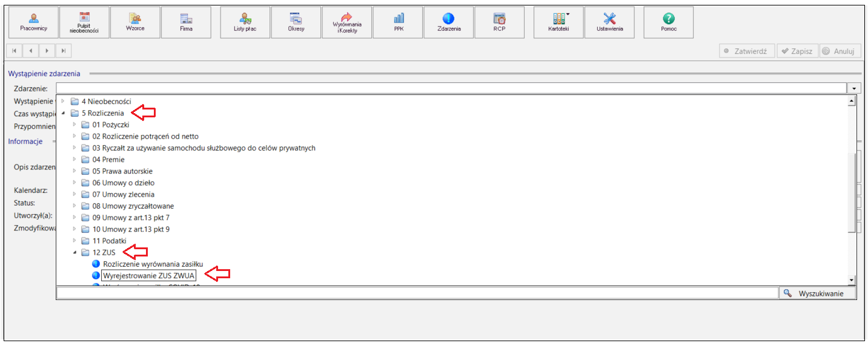Click the tree list scroll-up arrow
Viewport: 868px width, 346px height.
pos(852,102)
